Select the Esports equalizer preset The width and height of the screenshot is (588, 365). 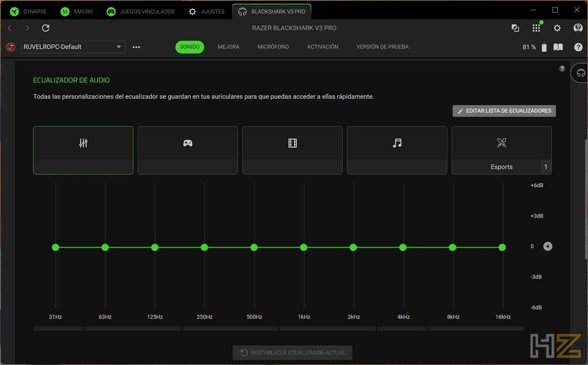point(502,150)
